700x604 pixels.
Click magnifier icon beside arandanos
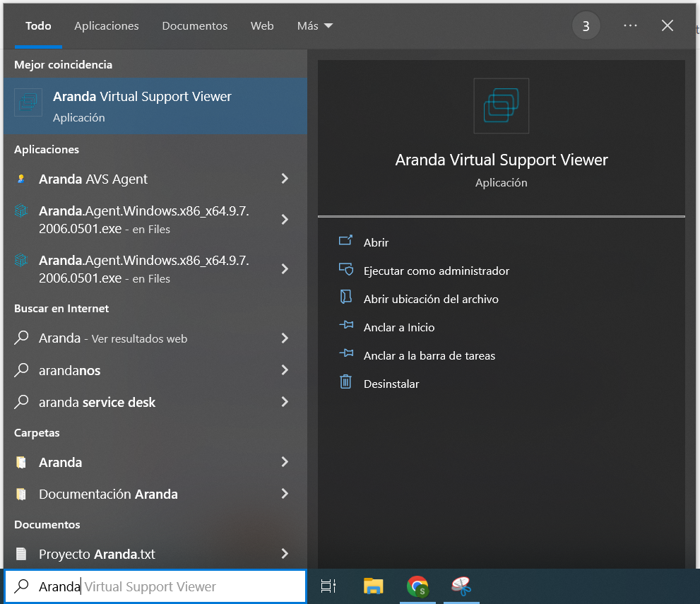point(21,369)
